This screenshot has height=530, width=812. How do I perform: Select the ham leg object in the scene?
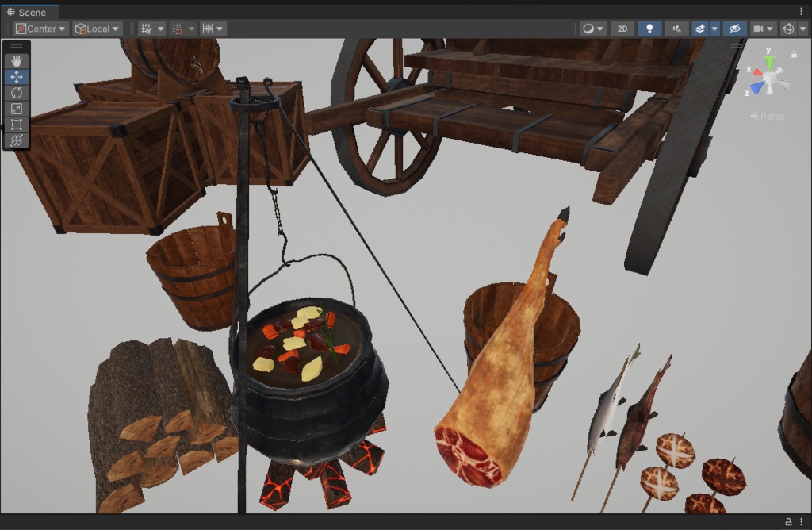(497, 373)
